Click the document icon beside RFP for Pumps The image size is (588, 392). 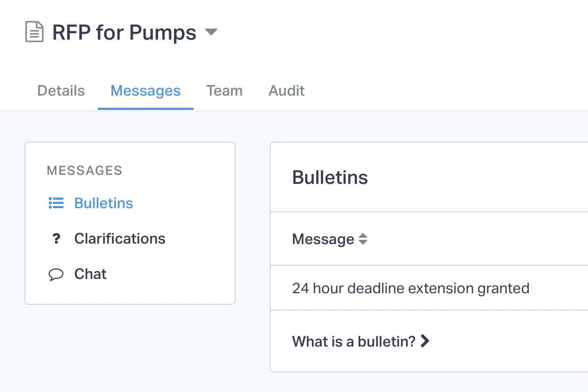[34, 32]
